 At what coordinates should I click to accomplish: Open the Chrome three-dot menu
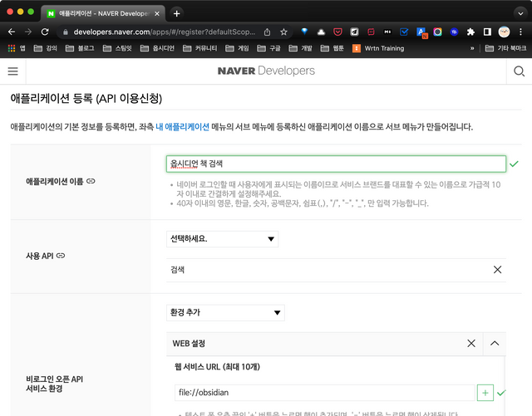pyautogui.click(x=520, y=32)
